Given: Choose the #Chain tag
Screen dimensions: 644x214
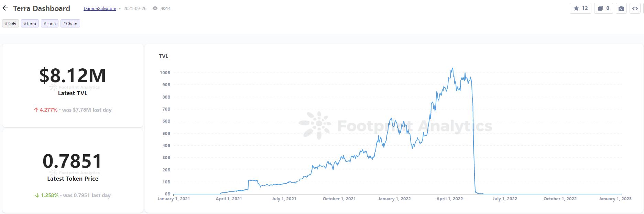Looking at the screenshot, I should [x=70, y=23].
